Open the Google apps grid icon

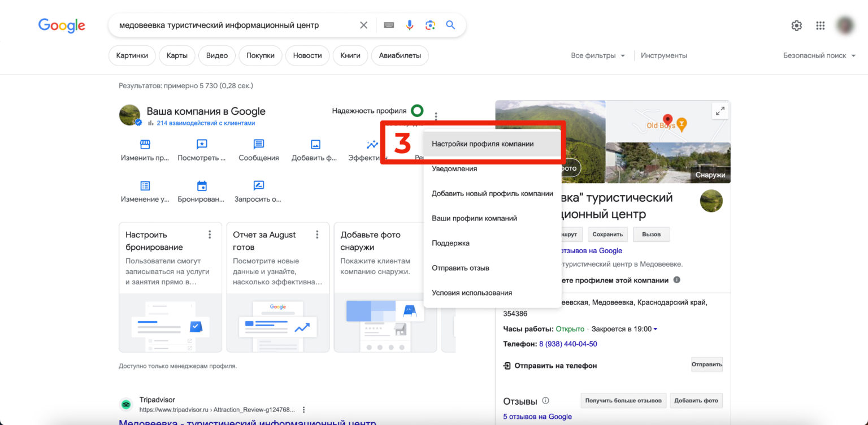point(821,25)
